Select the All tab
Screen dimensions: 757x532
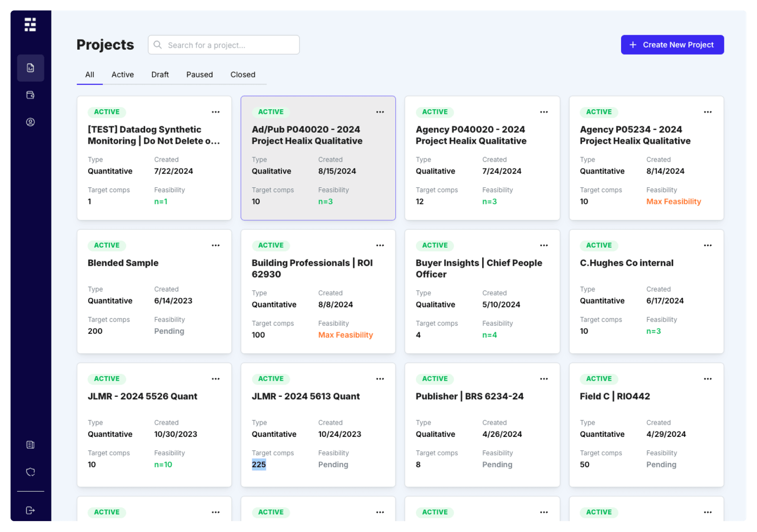pos(90,75)
